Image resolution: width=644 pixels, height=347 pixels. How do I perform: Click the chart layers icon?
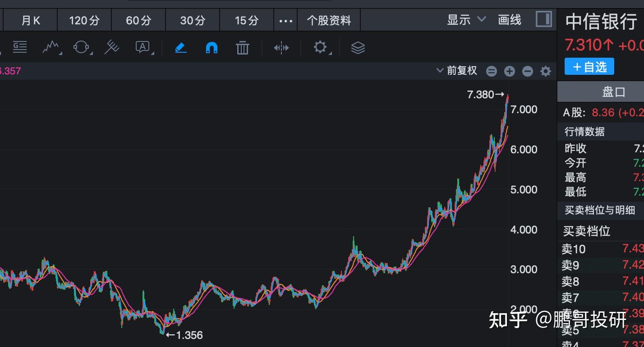[358, 47]
